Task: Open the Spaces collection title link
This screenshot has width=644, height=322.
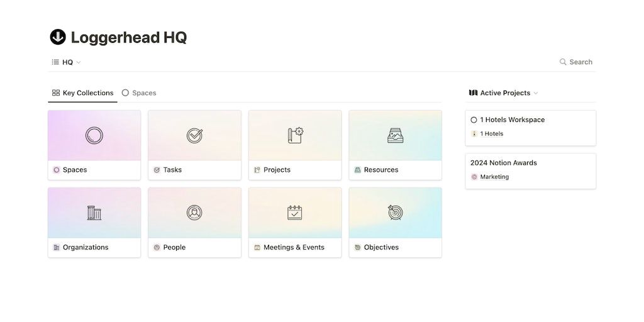Action: tap(75, 170)
